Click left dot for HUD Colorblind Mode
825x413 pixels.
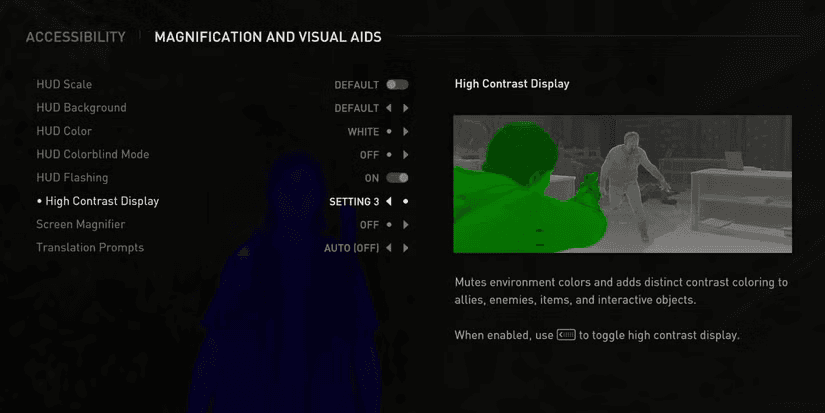point(389,155)
